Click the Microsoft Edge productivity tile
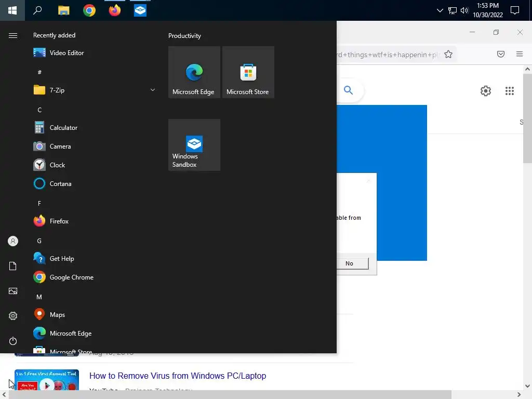The height and width of the screenshot is (399, 532). point(194,72)
